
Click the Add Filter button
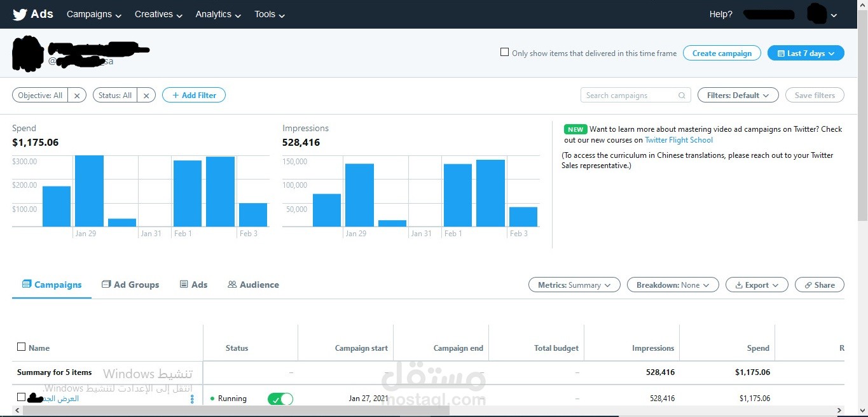(194, 95)
